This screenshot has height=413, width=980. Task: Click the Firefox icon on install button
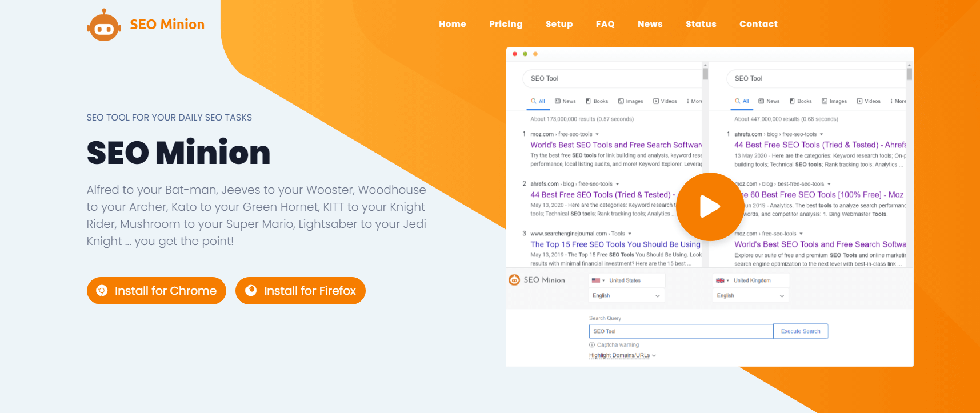coord(251,291)
